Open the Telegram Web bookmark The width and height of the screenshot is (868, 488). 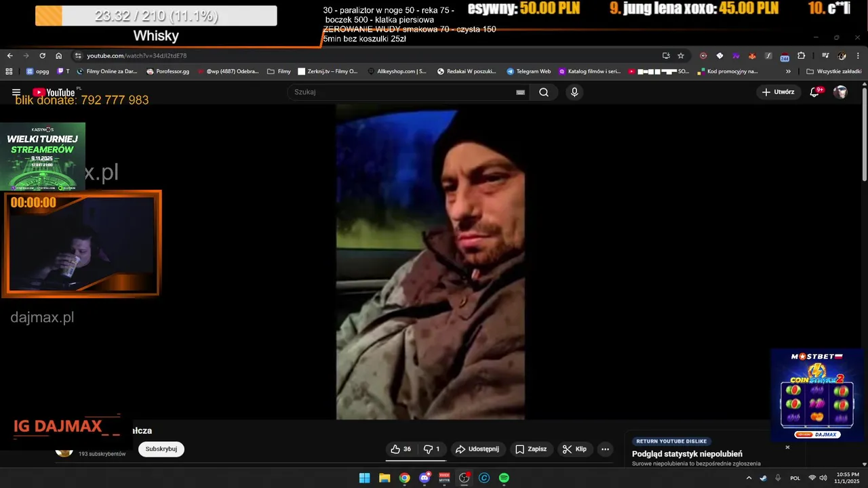point(528,71)
